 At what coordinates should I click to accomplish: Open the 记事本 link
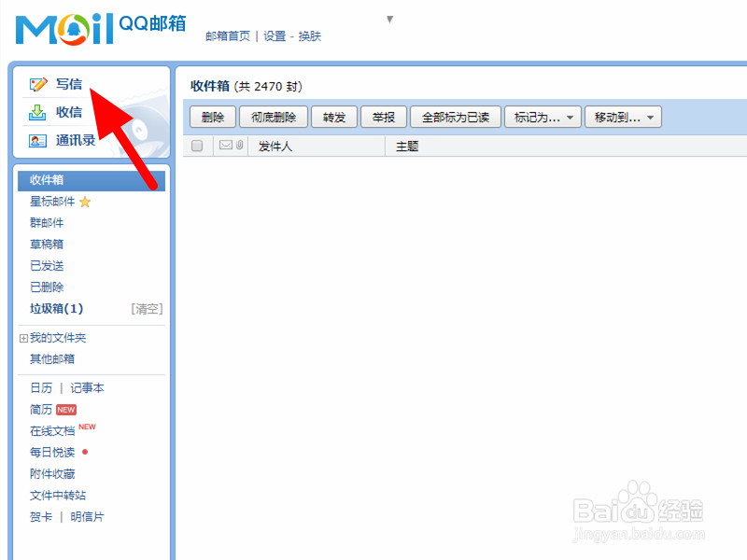pos(87,388)
